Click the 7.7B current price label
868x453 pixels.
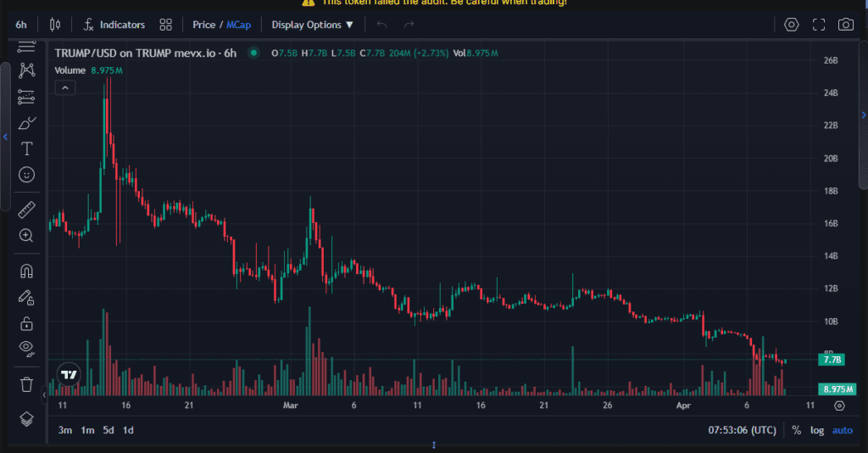tap(832, 360)
